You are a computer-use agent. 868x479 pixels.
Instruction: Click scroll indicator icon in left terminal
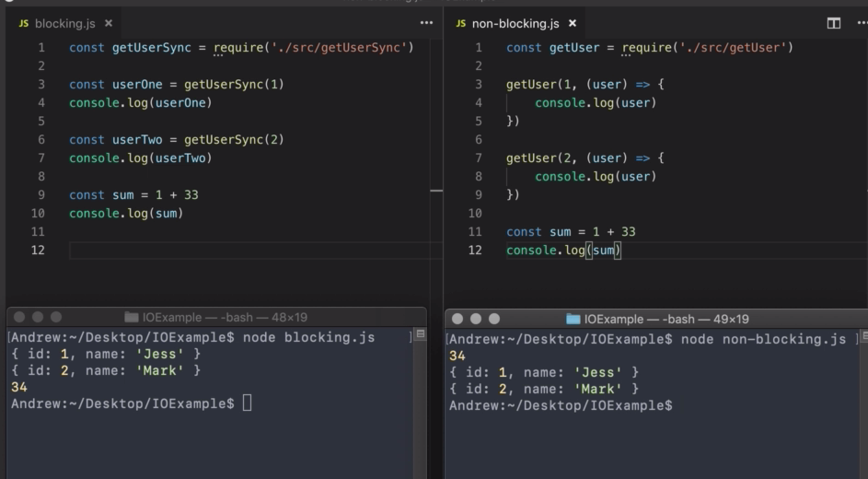click(421, 333)
